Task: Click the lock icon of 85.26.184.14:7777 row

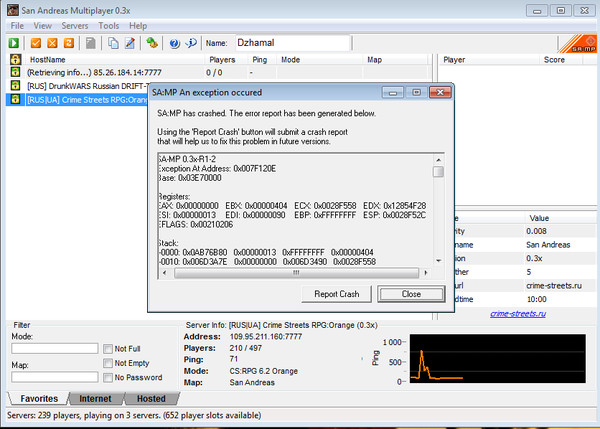Action: point(15,72)
